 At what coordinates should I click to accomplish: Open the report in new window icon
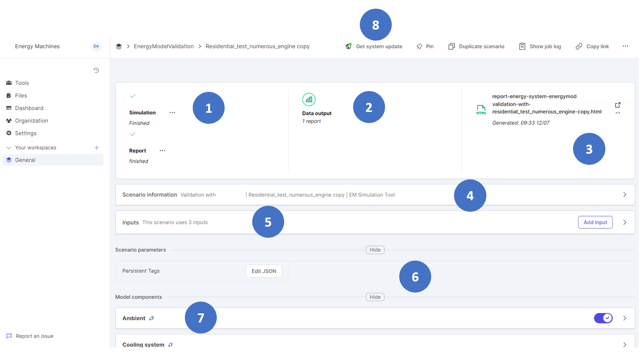tap(618, 105)
